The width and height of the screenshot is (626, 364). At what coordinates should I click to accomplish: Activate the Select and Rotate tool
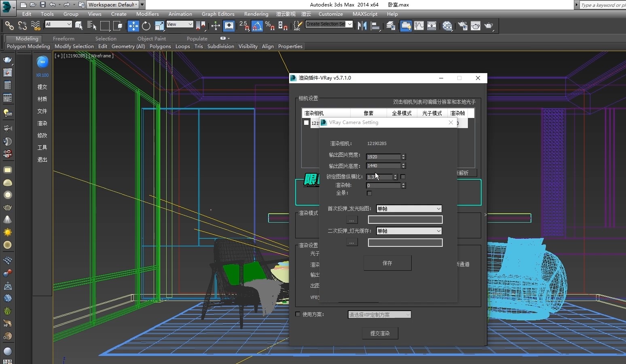pos(146,26)
